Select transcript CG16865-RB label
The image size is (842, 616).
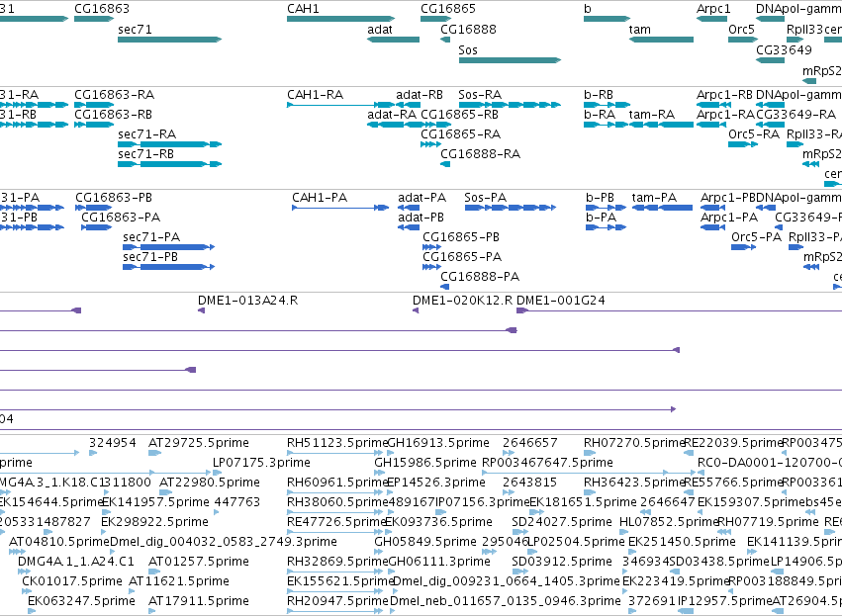(459, 115)
